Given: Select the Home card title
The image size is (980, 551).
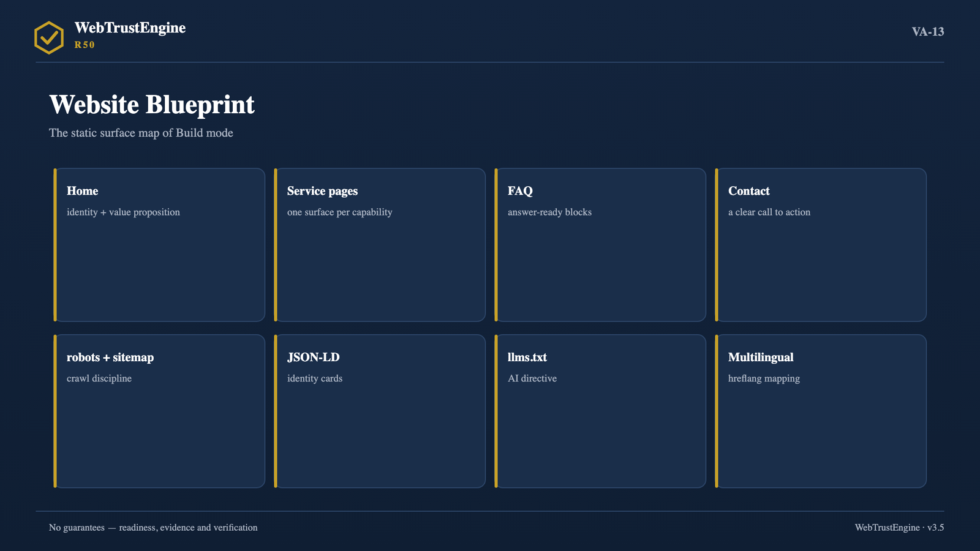Looking at the screenshot, I should [83, 191].
